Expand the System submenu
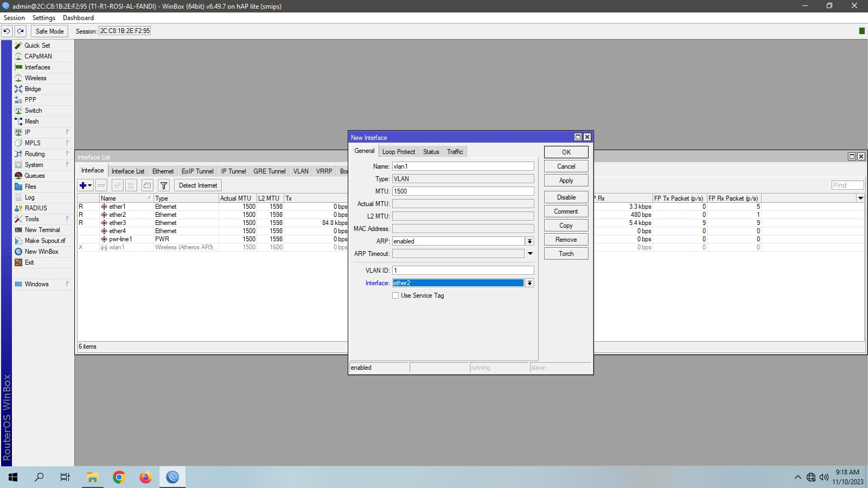 [x=43, y=165]
